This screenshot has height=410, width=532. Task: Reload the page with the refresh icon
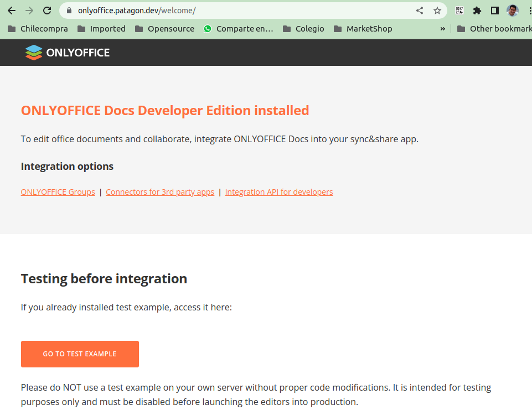point(47,11)
